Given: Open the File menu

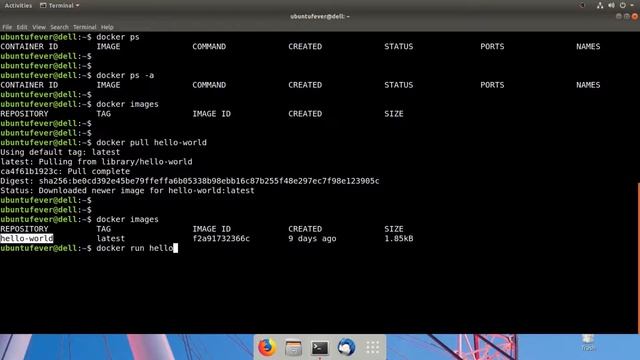Looking at the screenshot, I should point(7,27).
